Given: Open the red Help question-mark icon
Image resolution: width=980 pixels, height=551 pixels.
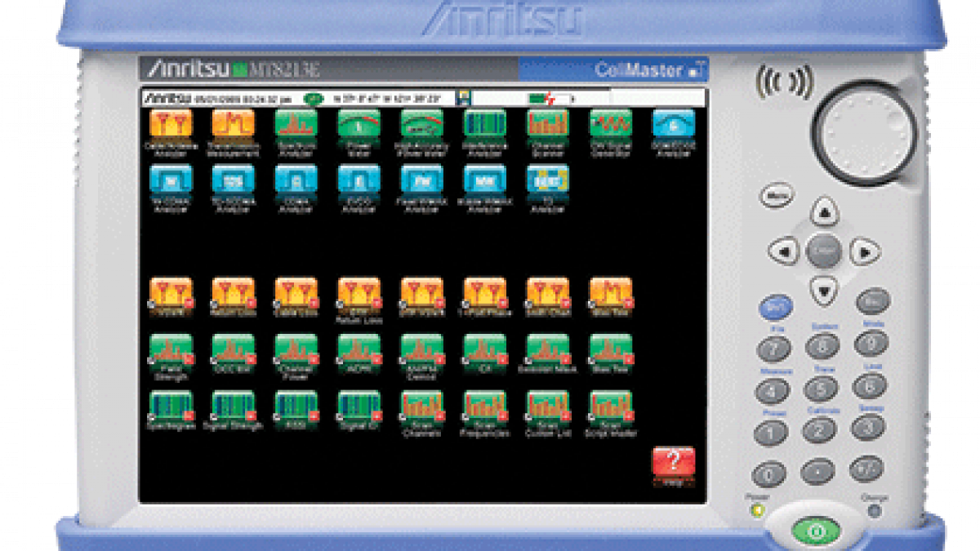Looking at the screenshot, I should [674, 461].
